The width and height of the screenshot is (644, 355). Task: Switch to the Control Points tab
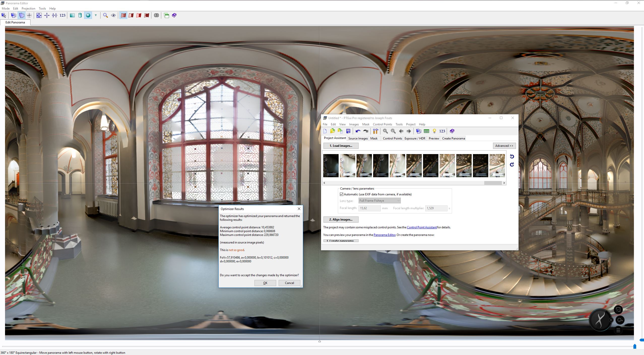[x=392, y=138]
